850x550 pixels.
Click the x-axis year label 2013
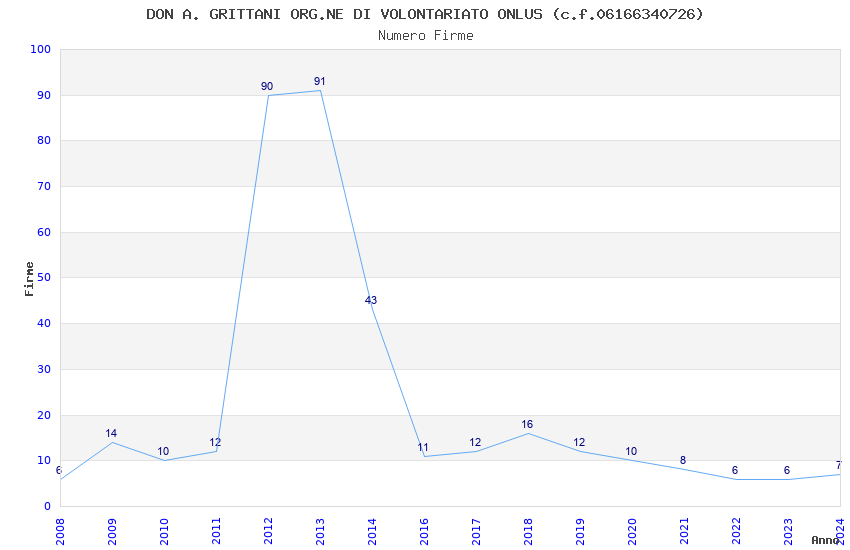(320, 531)
